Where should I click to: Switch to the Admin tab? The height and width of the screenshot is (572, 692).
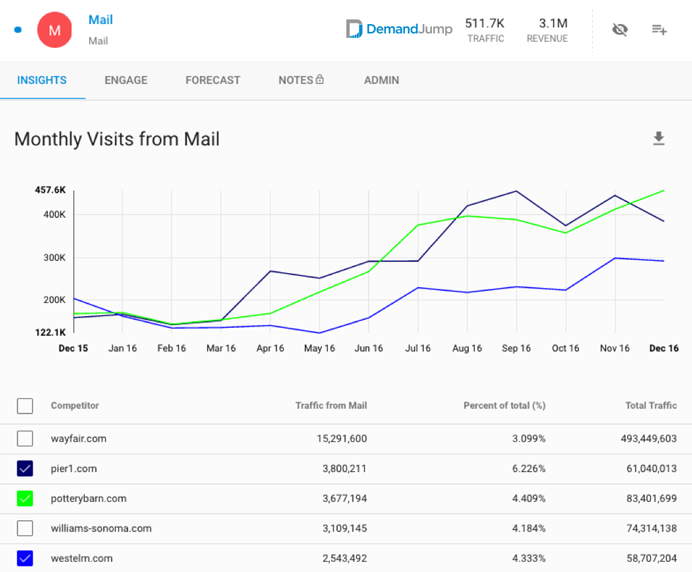[381, 80]
